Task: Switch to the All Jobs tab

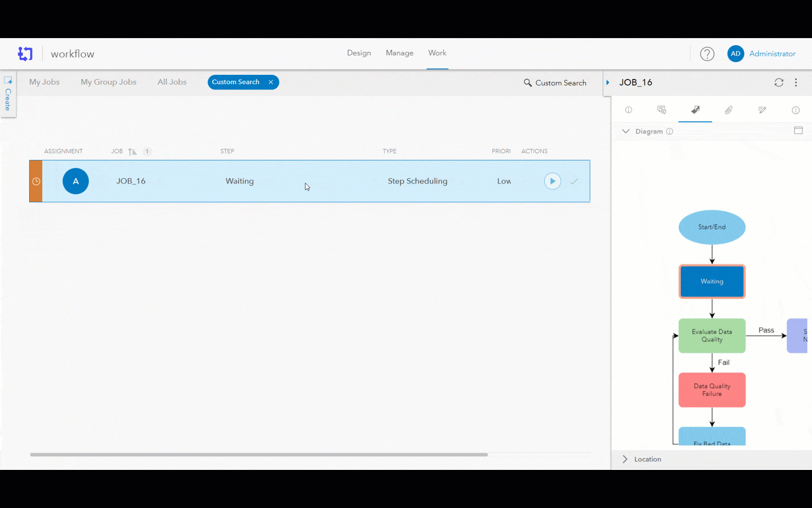Action: [172, 82]
